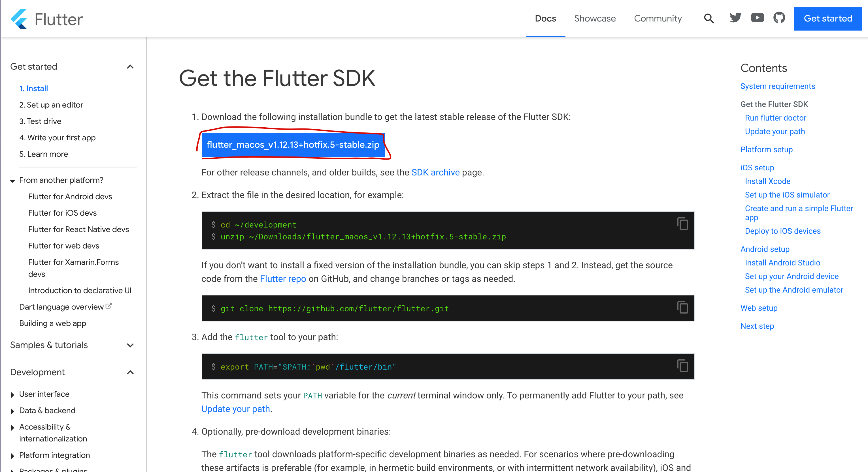
Task: Copy the export PATH command
Action: pos(682,366)
